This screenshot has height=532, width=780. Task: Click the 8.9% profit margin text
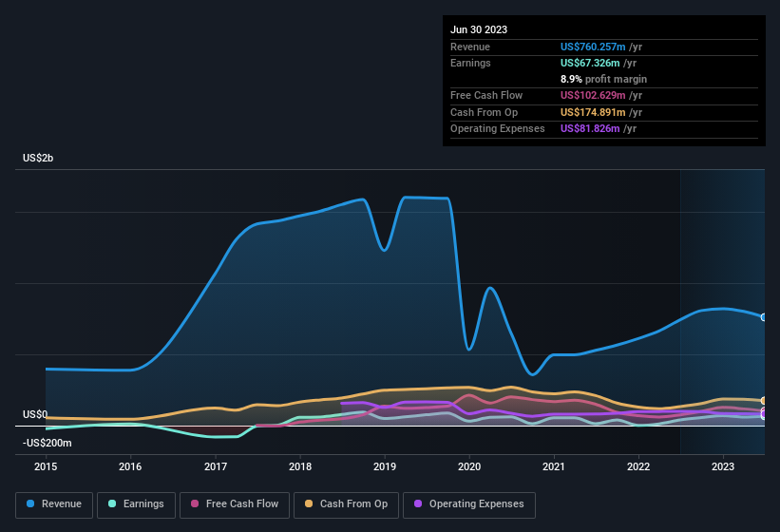pos(603,79)
